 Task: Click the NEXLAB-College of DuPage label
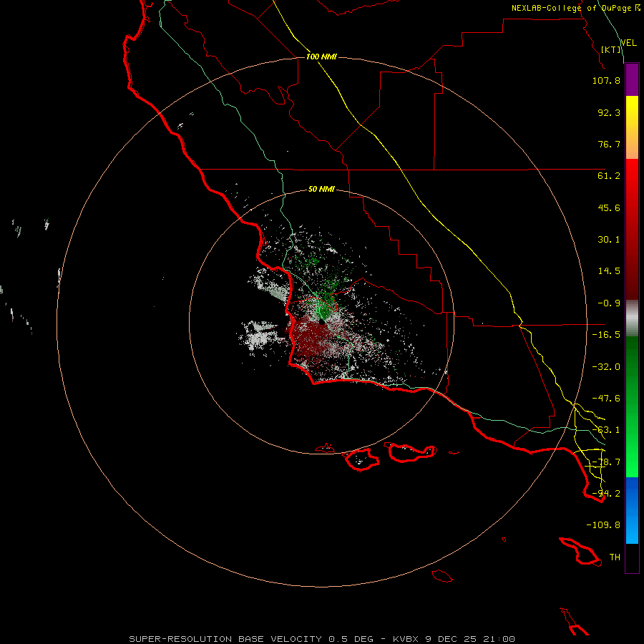click(x=575, y=8)
